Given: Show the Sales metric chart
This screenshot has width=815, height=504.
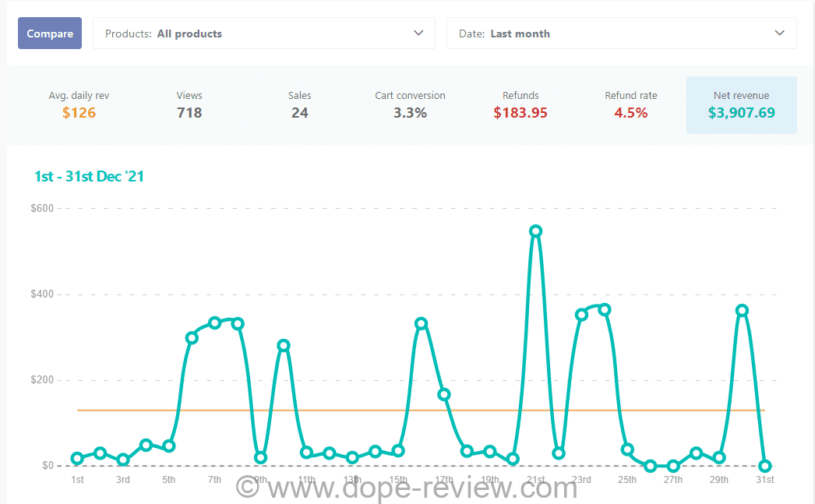Looking at the screenshot, I should [299, 105].
